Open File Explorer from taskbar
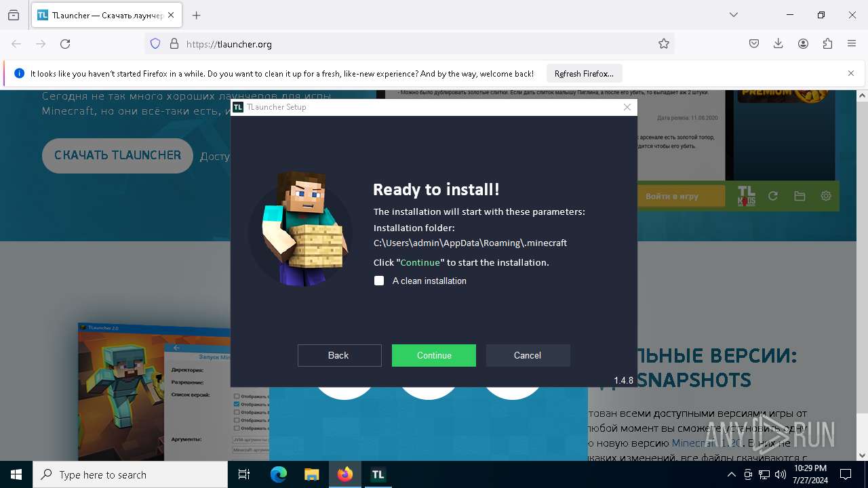 pyautogui.click(x=311, y=474)
